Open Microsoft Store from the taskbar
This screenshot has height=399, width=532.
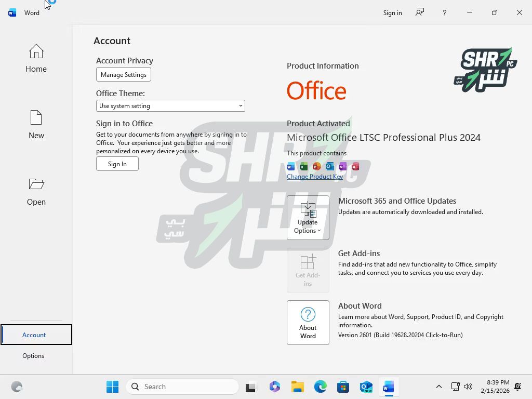click(x=343, y=387)
